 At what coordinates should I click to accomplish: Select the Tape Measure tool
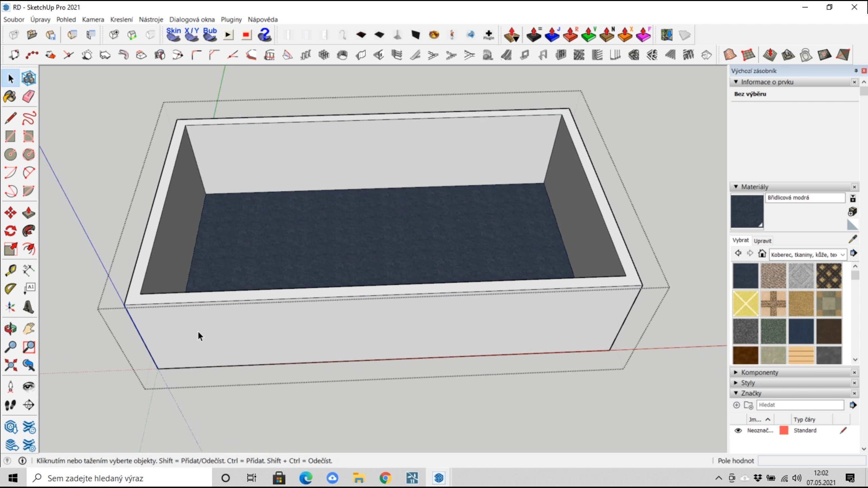point(10,270)
